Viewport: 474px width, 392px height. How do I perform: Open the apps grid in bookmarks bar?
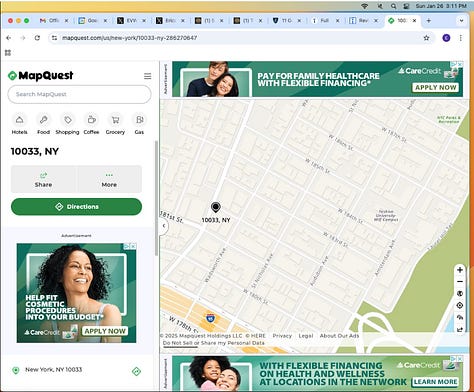coord(8,53)
